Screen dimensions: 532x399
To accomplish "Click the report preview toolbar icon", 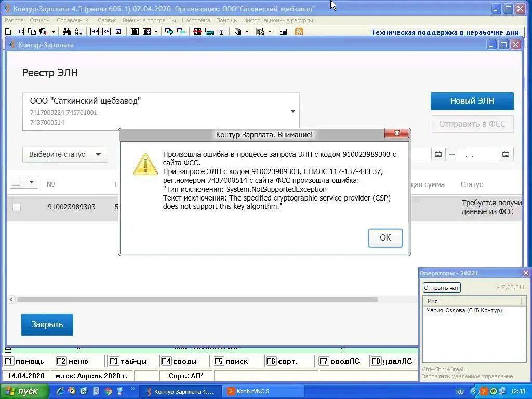I will point(147,32).
